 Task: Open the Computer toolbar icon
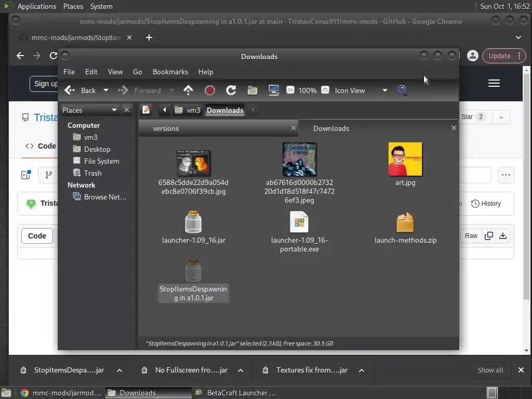(x=273, y=90)
